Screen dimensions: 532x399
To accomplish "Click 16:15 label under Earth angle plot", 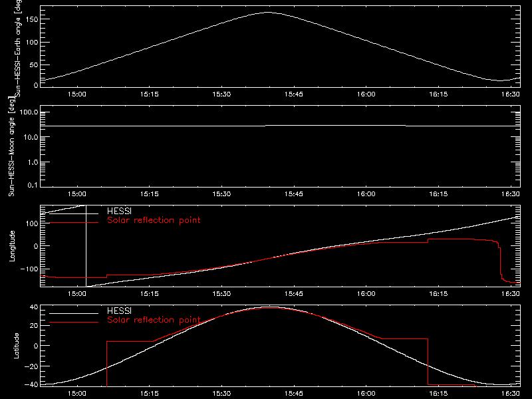I will pyautogui.click(x=438, y=94).
